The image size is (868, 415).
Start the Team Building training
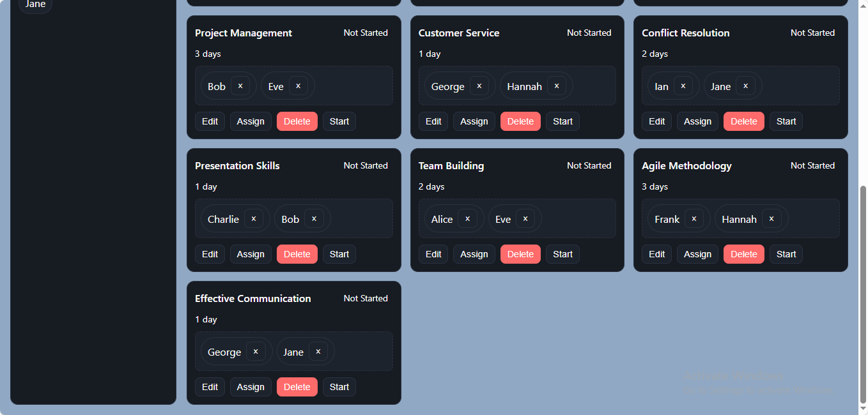coord(562,254)
